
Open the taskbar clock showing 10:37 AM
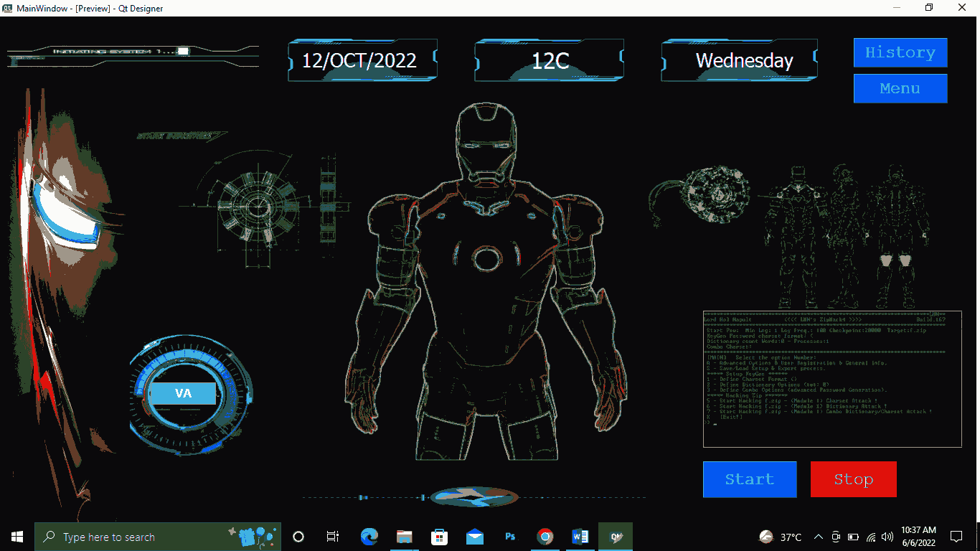[x=918, y=537]
